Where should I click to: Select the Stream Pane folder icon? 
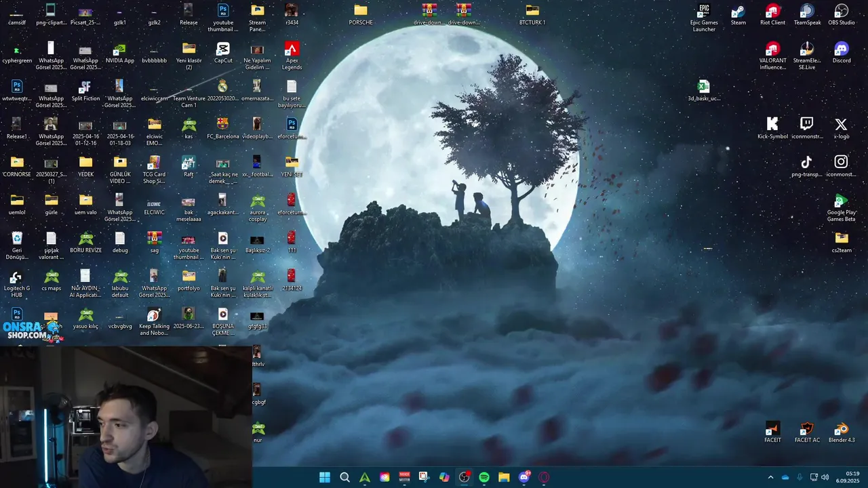(x=258, y=18)
